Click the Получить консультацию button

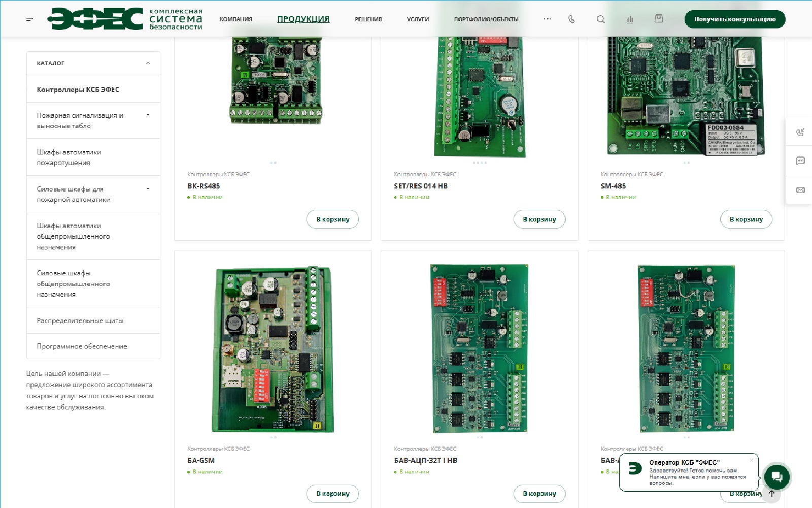735,19
